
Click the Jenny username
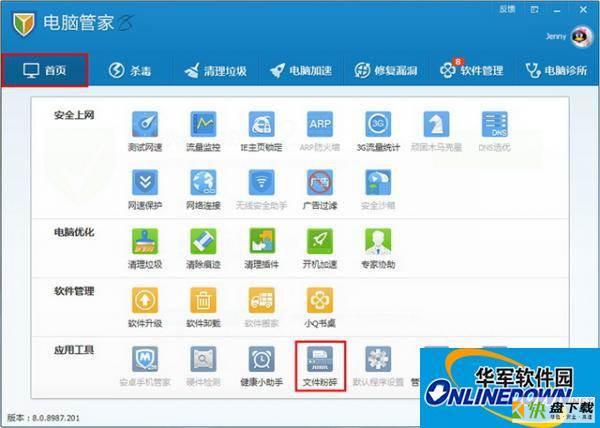[x=556, y=36]
